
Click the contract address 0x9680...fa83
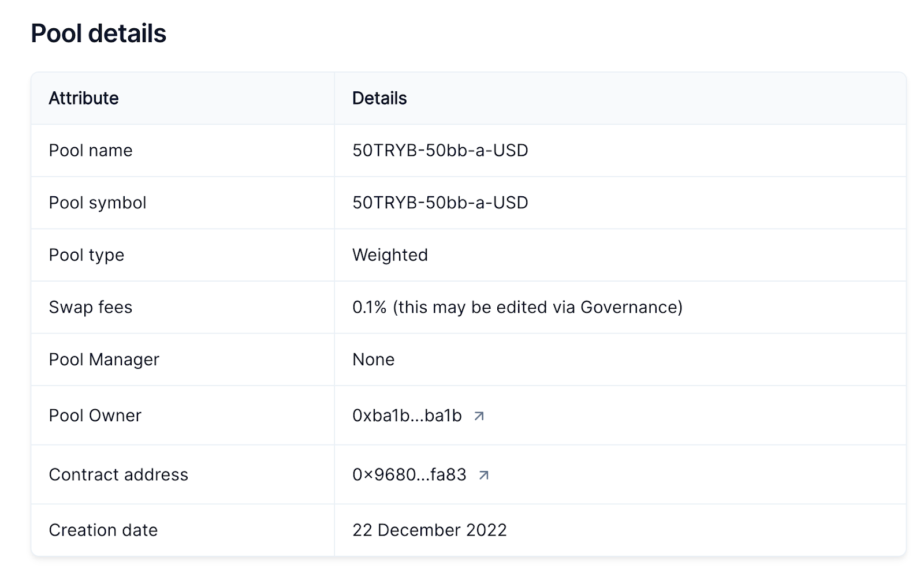coord(409,474)
